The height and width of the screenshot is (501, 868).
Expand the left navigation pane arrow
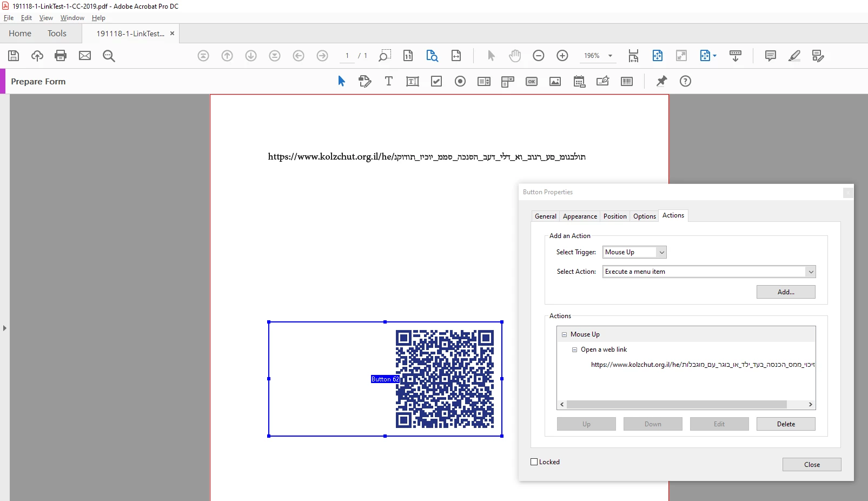[x=4, y=328]
